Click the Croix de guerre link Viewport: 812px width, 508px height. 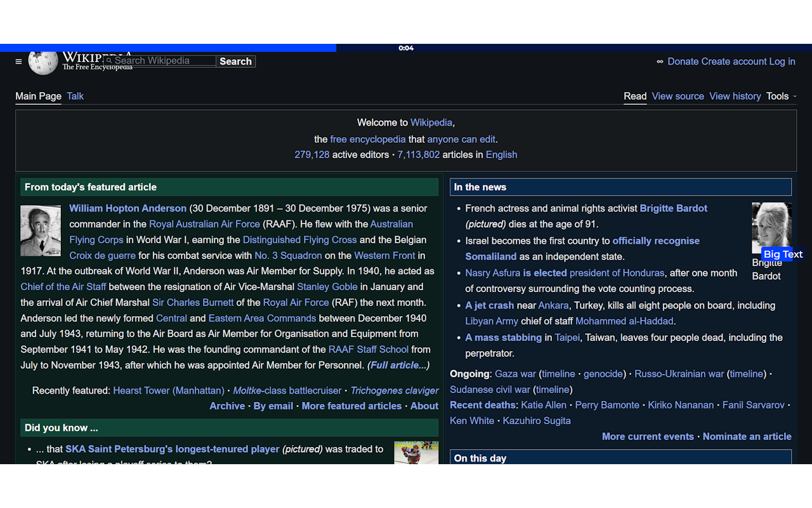pyautogui.click(x=102, y=255)
